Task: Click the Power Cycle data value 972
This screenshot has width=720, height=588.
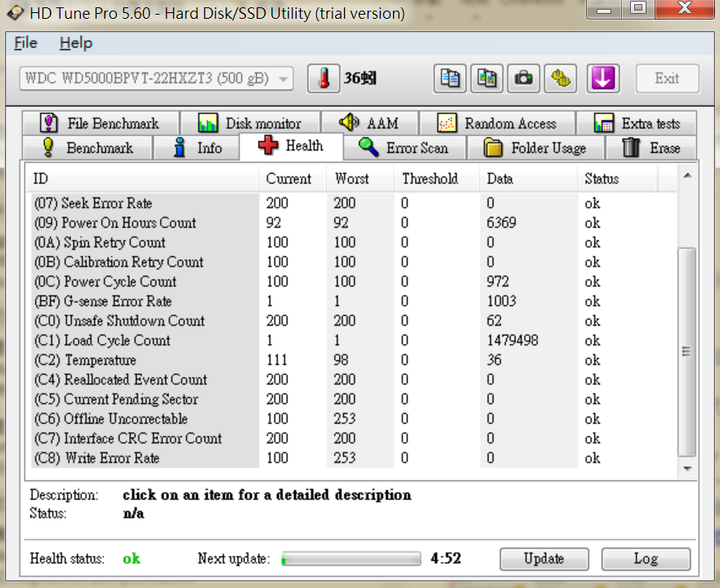Action: click(498, 282)
